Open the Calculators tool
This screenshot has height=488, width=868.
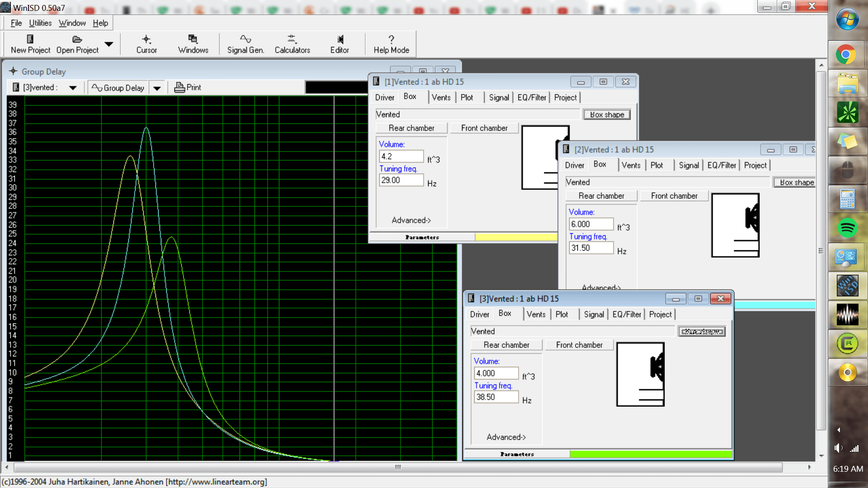point(292,44)
